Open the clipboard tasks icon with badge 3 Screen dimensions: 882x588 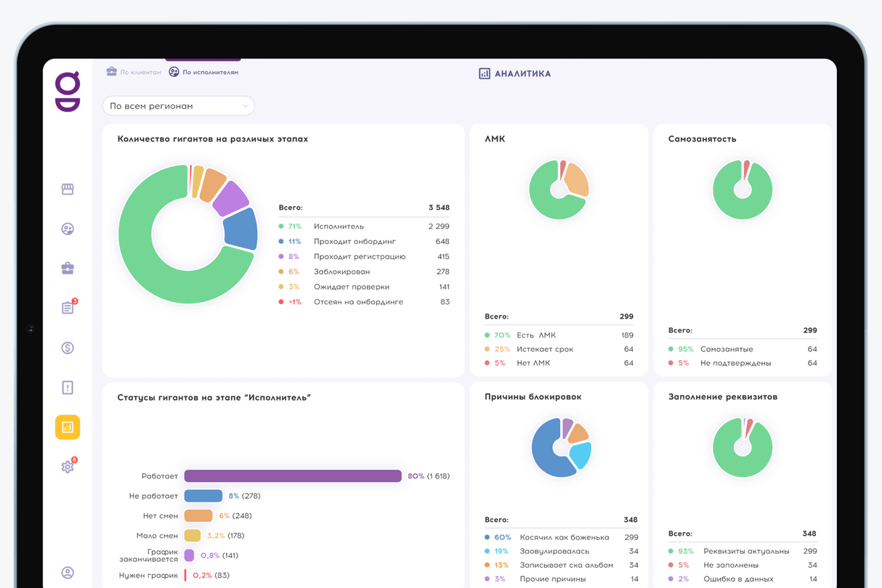pos(68,307)
